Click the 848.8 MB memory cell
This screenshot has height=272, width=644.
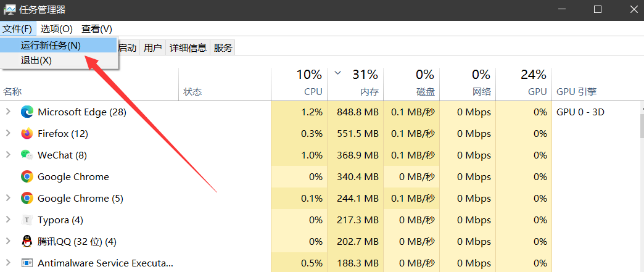pyautogui.click(x=356, y=112)
